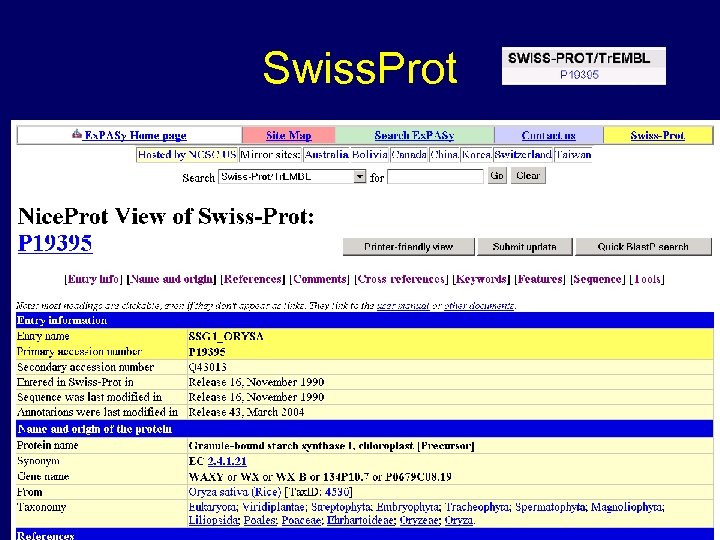
Task: Jump to the Keywords section
Action: (x=481, y=279)
